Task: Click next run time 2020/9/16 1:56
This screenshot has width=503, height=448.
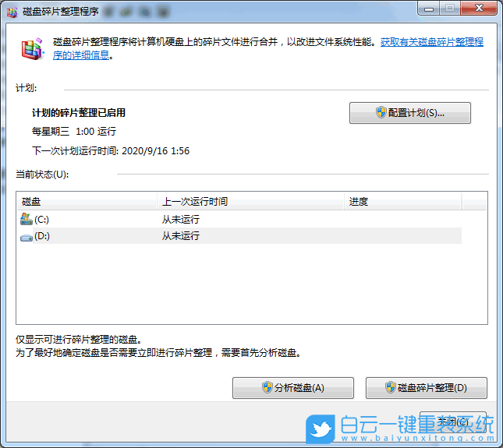Action: tap(156, 150)
